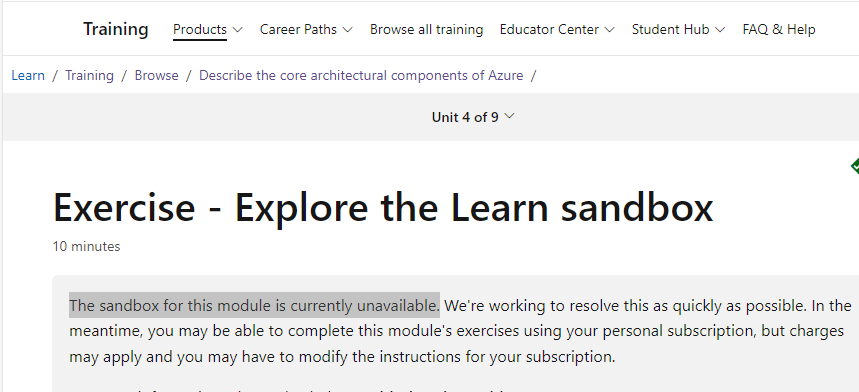Click the highlighted sandbox unavailable sentence
Screen dimensions: 859x392
click(254, 305)
